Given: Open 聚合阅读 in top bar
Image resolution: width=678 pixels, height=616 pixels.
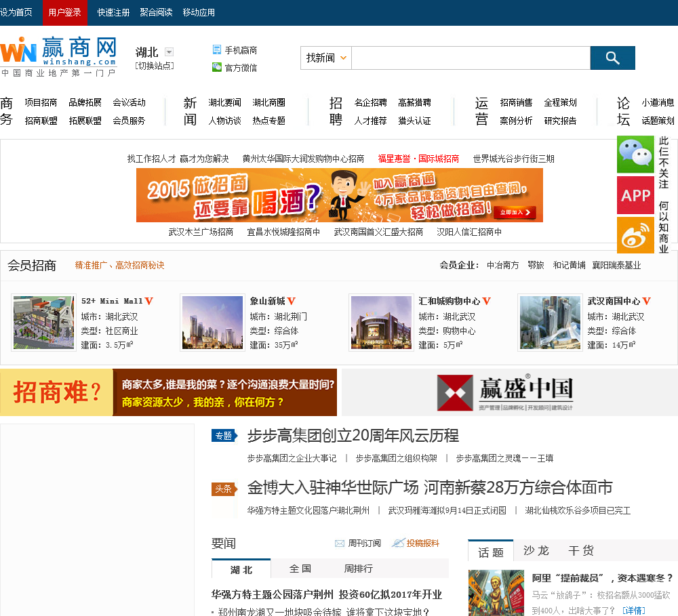Looking at the screenshot, I should pos(156,12).
